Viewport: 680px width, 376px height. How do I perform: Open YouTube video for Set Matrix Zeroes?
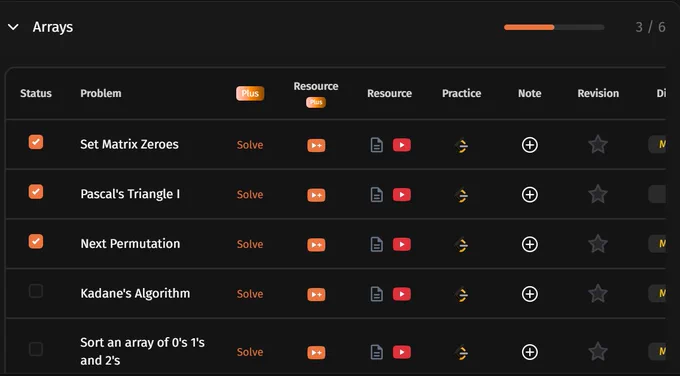(x=402, y=145)
